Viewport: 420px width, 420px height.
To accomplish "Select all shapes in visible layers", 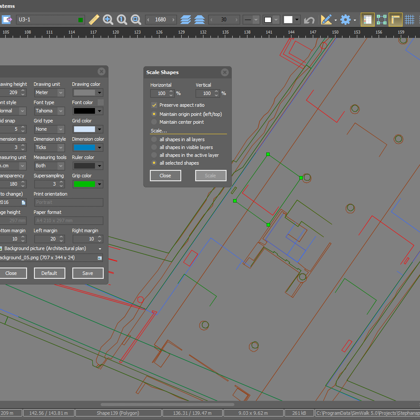I will tap(154, 147).
